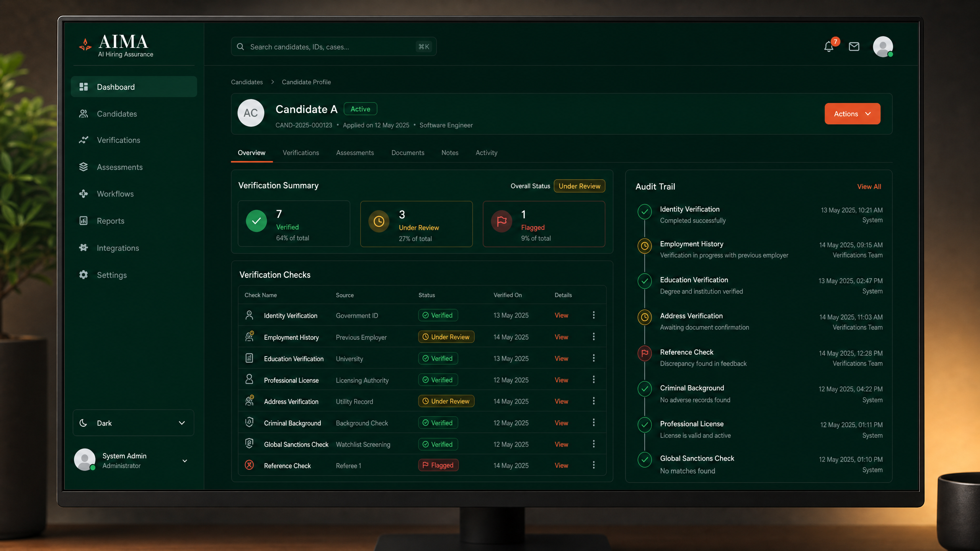980x551 pixels.
Task: Click the green Verified checkmark summary icon
Action: click(256, 221)
